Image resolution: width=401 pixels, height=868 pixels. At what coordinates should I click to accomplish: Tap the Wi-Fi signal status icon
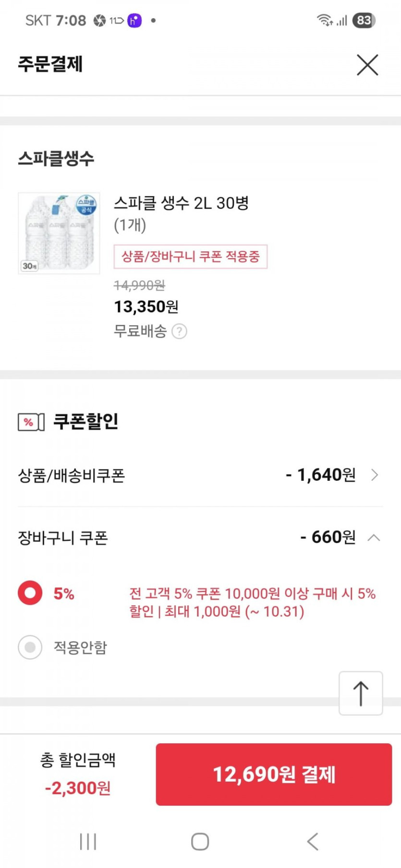[x=325, y=20]
